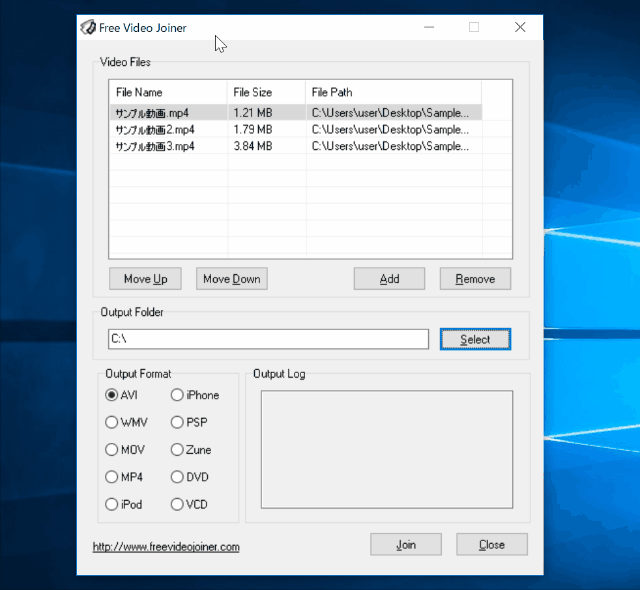This screenshot has width=640, height=590.
Task: Pick the iPhone output format
Action: click(195, 395)
